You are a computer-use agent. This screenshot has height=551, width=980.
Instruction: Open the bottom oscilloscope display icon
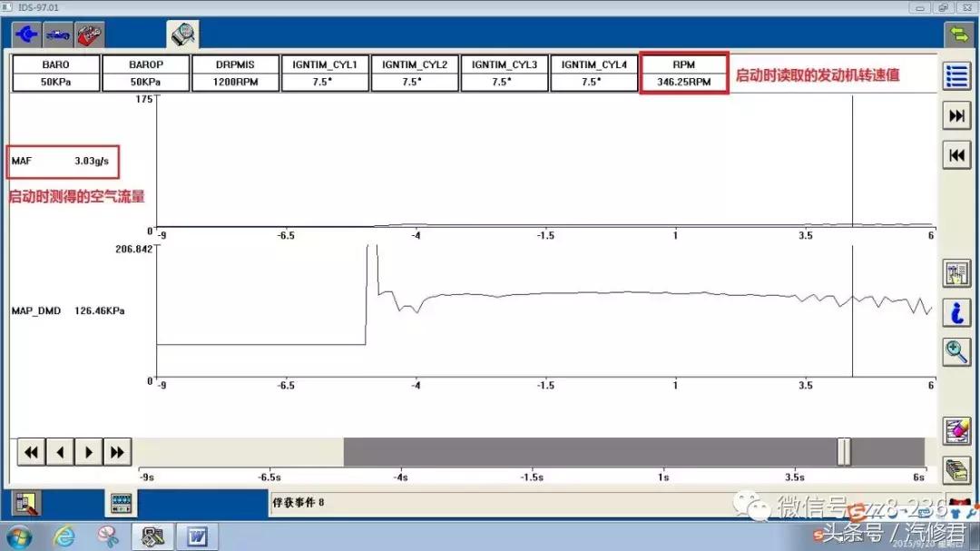click(x=121, y=504)
